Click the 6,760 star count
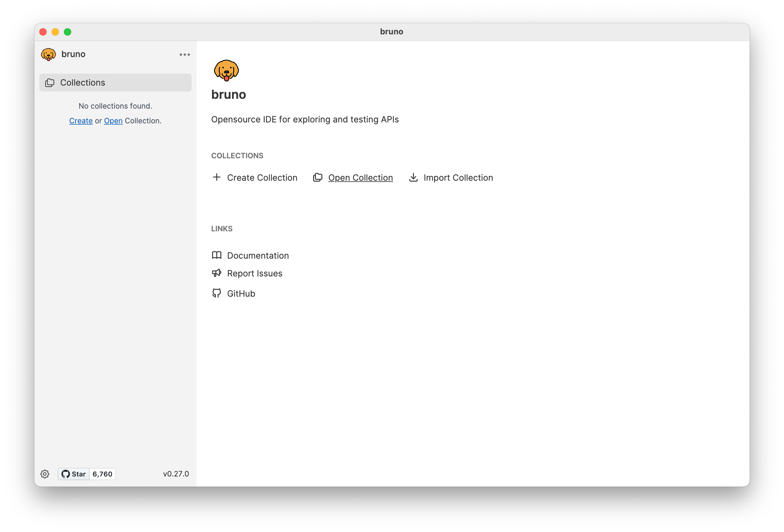This screenshot has height=532, width=784. [x=103, y=474]
